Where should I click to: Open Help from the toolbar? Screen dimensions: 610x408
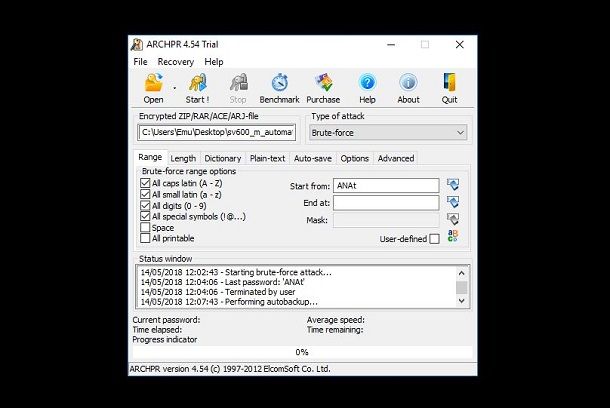367,88
